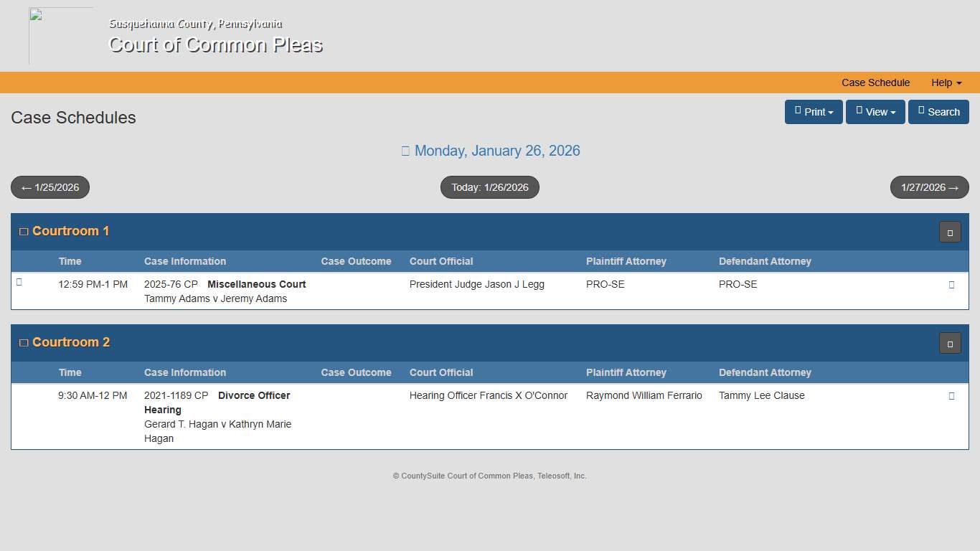Click the printer icon in the Print button

point(798,111)
